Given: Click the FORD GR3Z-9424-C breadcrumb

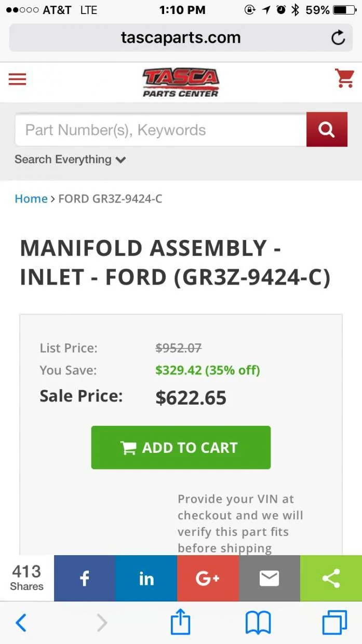Looking at the screenshot, I should 110,198.
